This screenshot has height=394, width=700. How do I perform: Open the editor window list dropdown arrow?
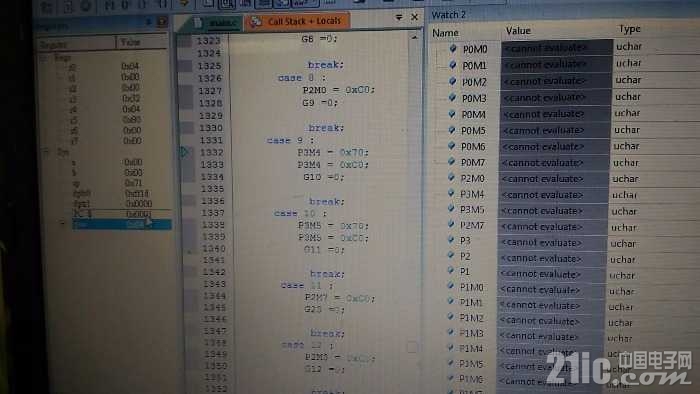click(399, 17)
